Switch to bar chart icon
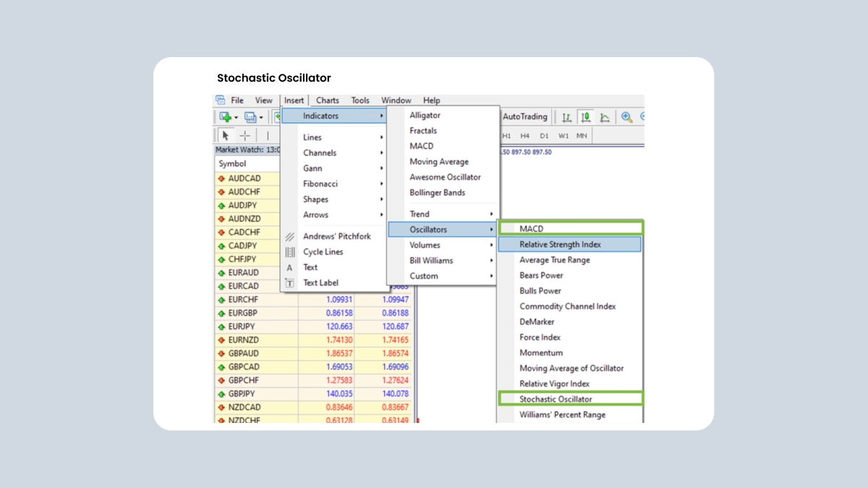 point(567,117)
